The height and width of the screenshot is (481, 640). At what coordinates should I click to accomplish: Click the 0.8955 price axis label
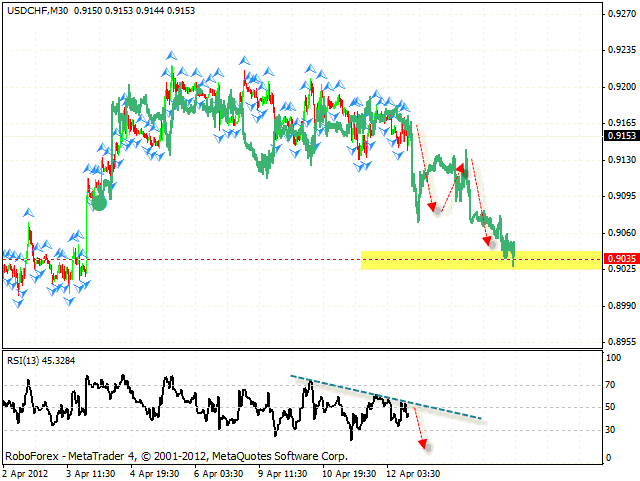click(618, 341)
